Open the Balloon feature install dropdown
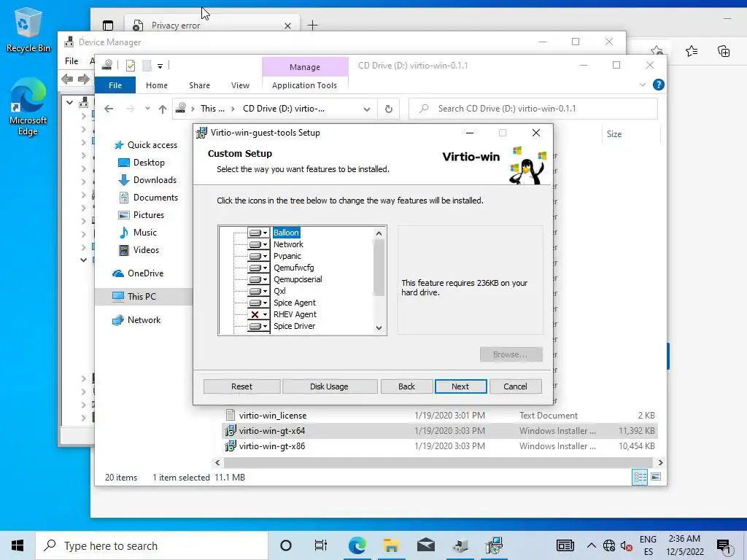Screen dimensions: 747x560 [x=258, y=233]
